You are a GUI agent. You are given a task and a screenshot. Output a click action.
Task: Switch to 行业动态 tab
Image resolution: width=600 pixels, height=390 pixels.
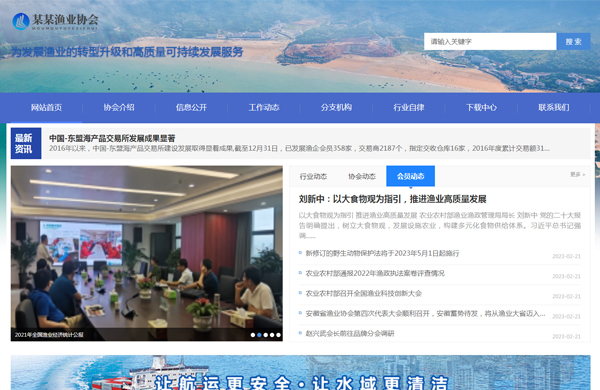[x=313, y=176]
